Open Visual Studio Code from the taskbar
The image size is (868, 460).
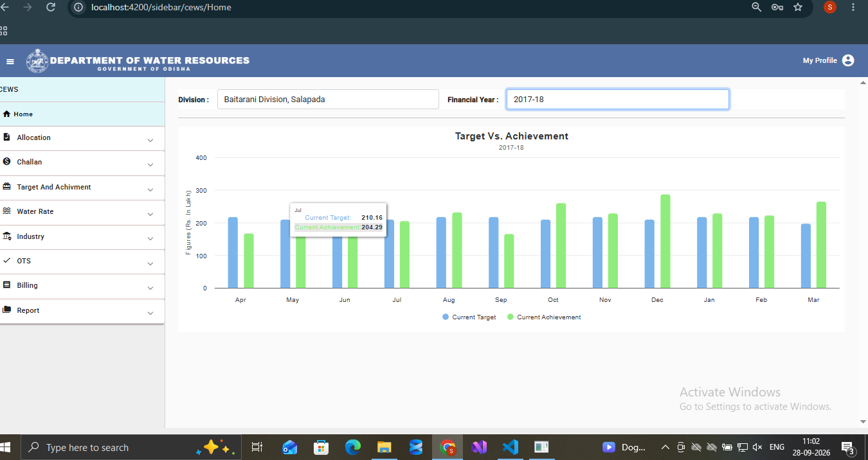(511, 447)
